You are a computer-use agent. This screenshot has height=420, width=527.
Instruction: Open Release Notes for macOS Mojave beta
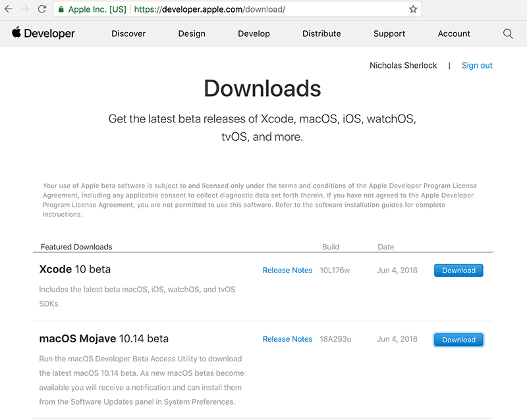[x=287, y=339]
